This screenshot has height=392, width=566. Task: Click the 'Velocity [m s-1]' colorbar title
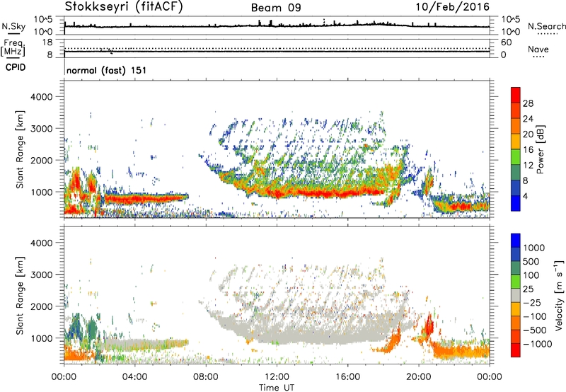pyautogui.click(x=559, y=295)
